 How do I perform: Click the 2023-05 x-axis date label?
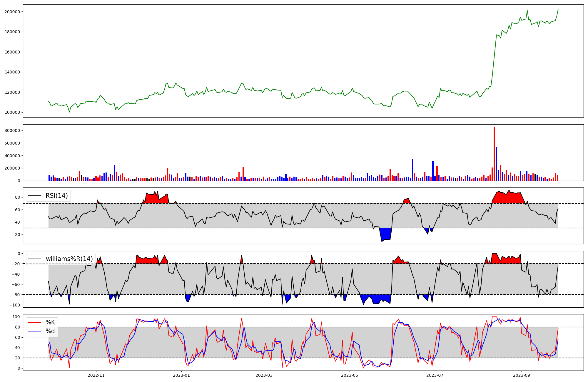[x=350, y=375]
